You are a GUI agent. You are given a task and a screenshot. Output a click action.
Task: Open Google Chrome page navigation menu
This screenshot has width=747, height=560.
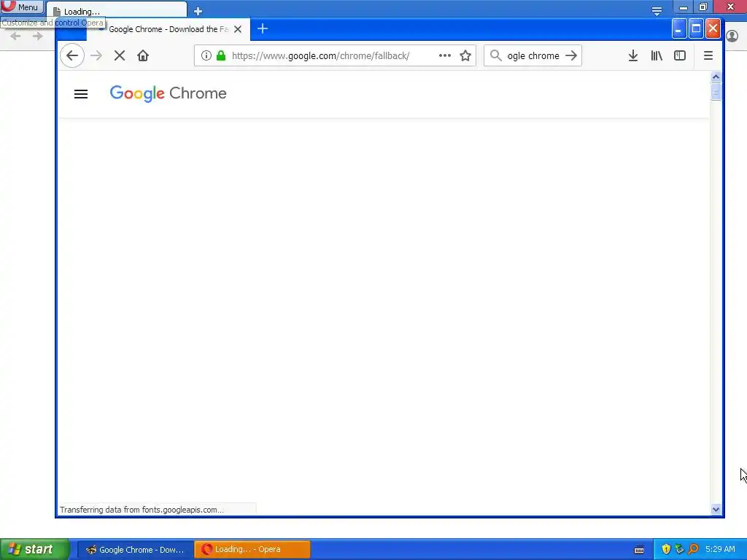(x=81, y=94)
